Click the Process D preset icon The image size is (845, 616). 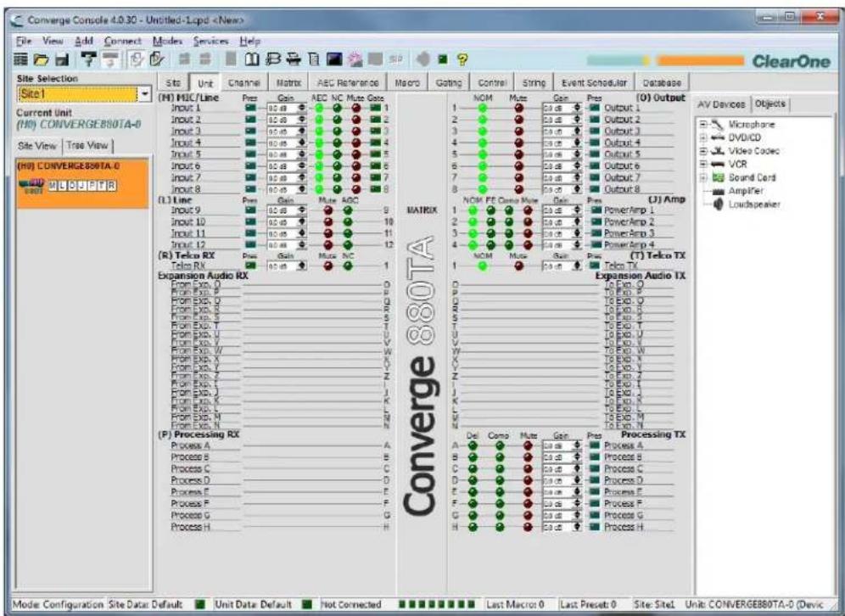pyautogui.click(x=595, y=479)
